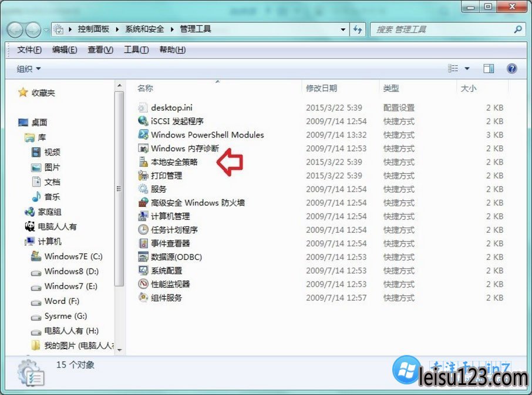Click the 打印管理 printer icon
Screen dimensions: 532x395
point(143,175)
